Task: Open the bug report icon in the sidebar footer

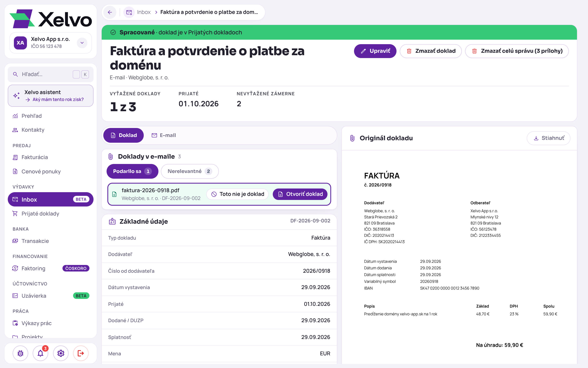Action: point(20,353)
